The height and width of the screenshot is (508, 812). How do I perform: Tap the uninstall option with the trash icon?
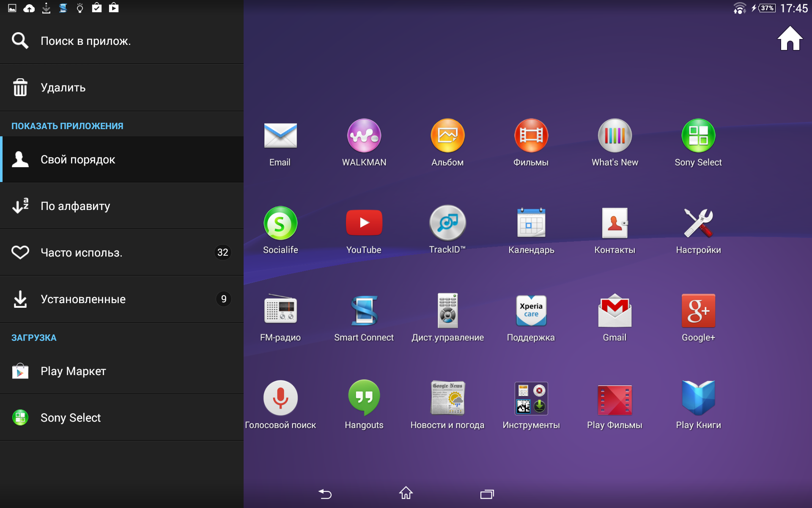(122, 88)
